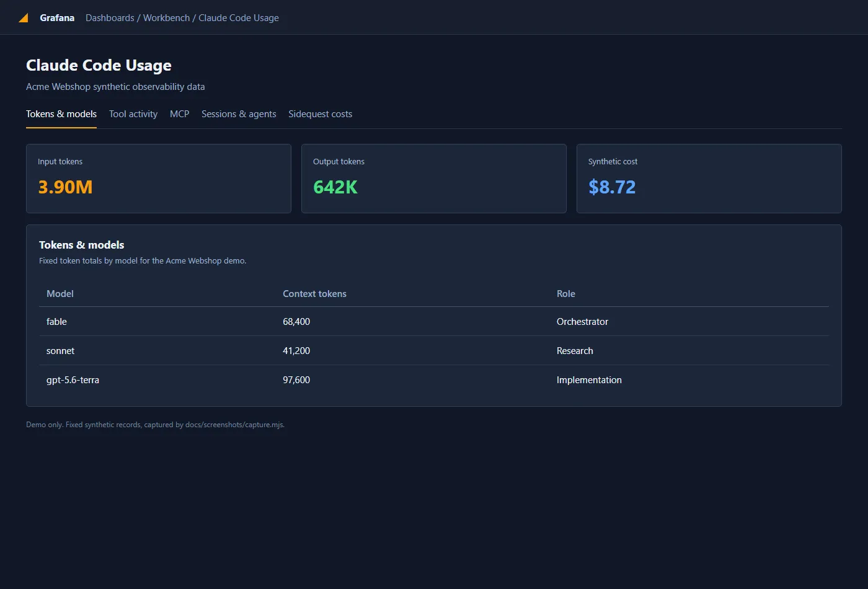Switch to Sessions & agents tab
868x589 pixels.
(239, 114)
